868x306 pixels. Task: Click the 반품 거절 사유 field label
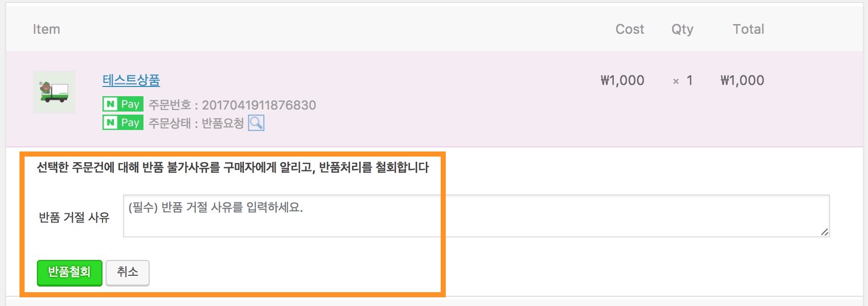[74, 217]
